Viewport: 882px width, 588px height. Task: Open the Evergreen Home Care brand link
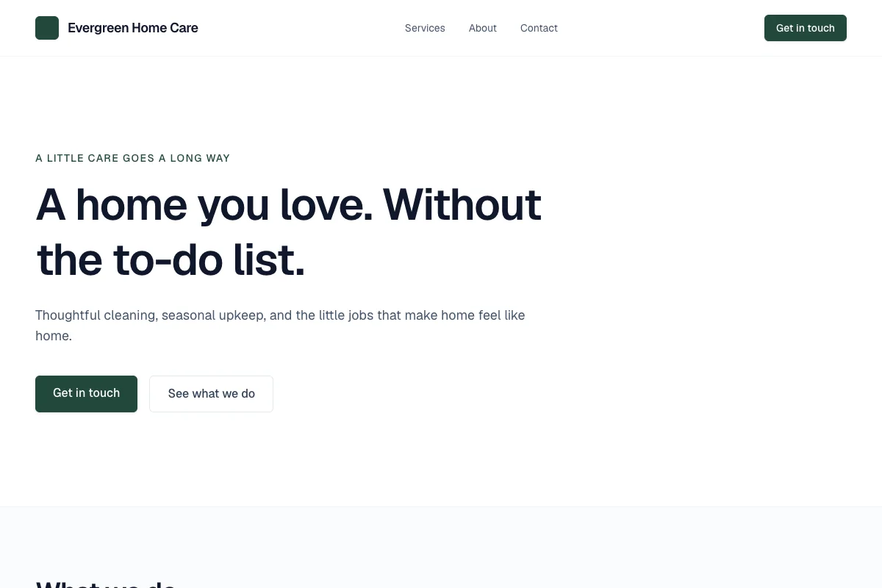click(x=117, y=28)
